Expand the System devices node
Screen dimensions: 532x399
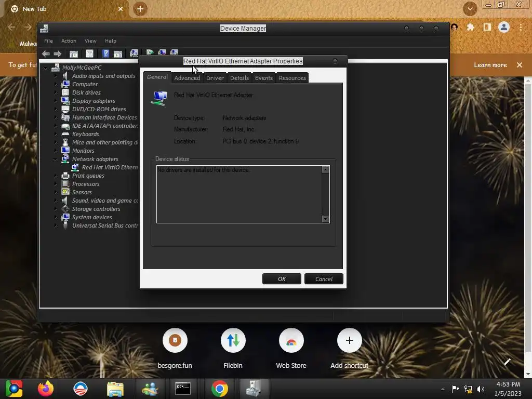tap(56, 217)
